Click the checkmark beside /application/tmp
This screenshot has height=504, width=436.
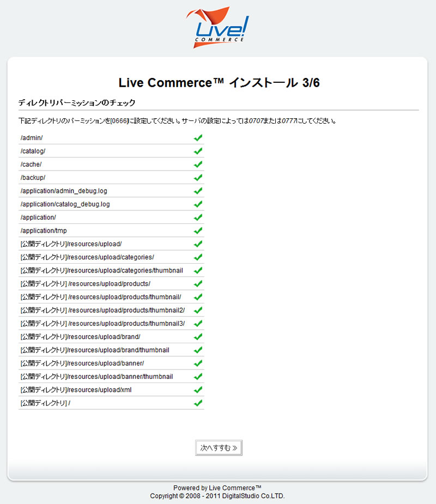coord(198,230)
